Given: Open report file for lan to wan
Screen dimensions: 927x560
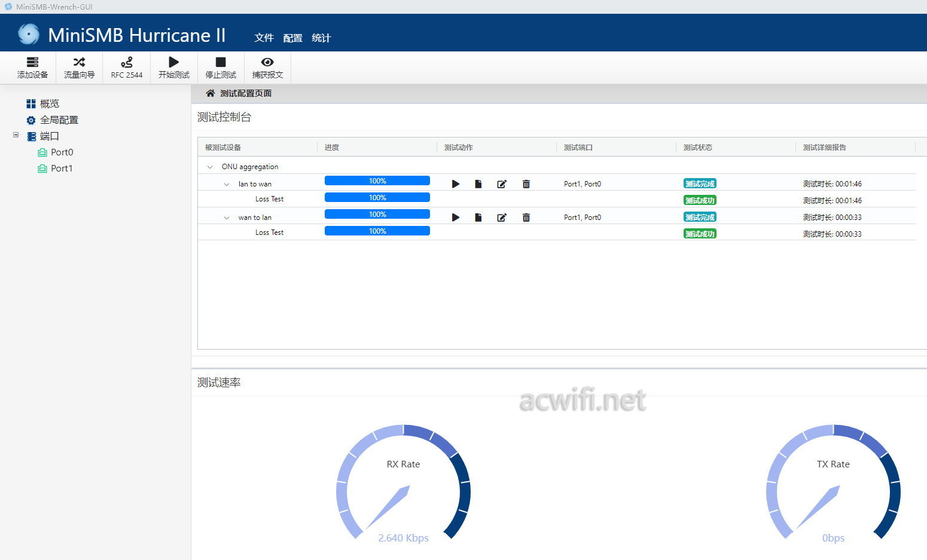Looking at the screenshot, I should point(478,184).
